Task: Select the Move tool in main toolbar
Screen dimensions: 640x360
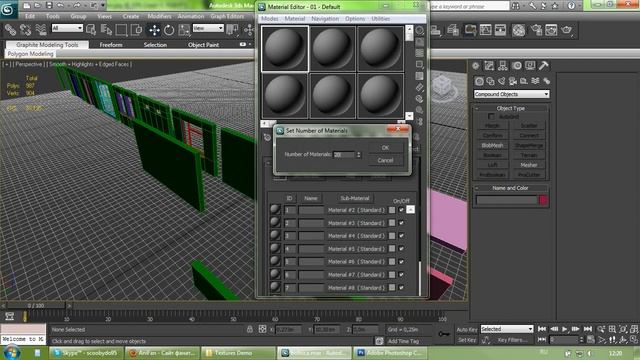Action: pos(154,30)
